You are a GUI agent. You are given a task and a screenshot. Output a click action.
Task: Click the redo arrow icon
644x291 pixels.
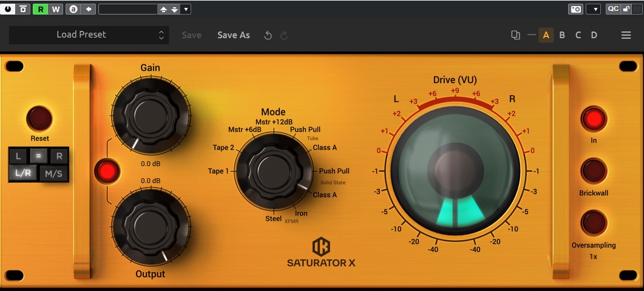[x=284, y=35]
